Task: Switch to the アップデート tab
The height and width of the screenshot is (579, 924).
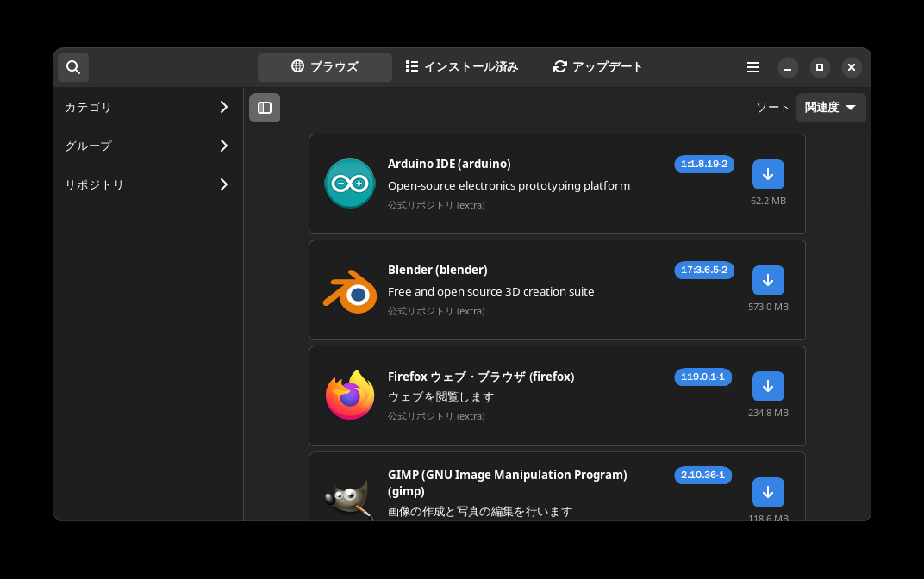Action: click(597, 67)
